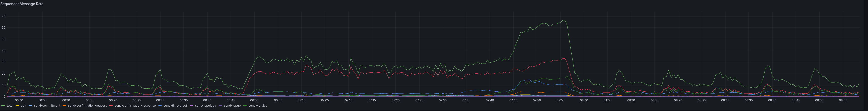
Task: Toggle the ack series legend label
Action: [23, 106]
